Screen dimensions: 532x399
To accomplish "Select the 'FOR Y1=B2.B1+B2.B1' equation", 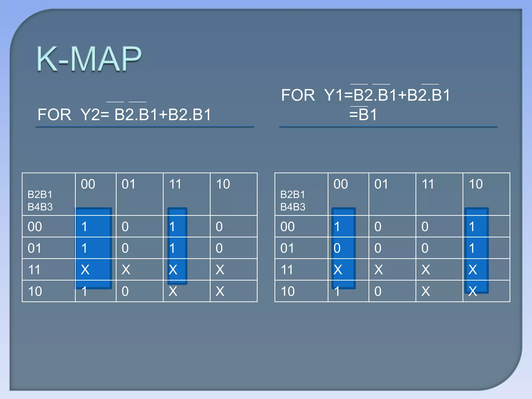I will click(x=365, y=95).
